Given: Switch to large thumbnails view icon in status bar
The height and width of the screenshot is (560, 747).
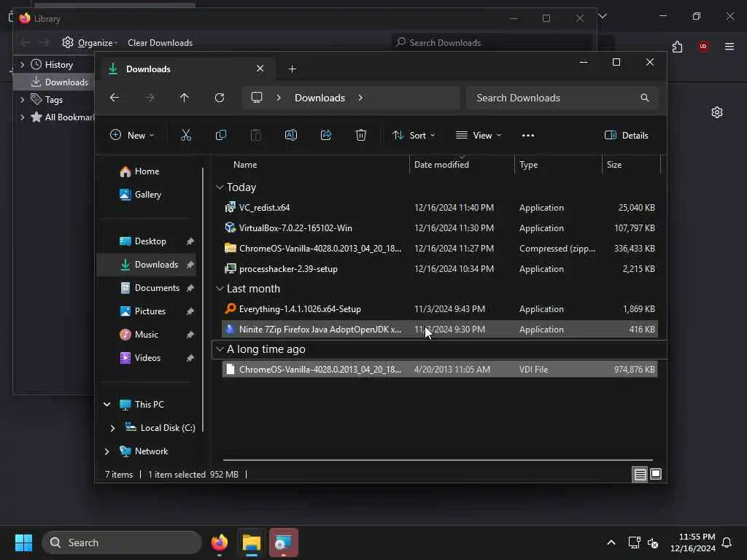Looking at the screenshot, I should (656, 474).
